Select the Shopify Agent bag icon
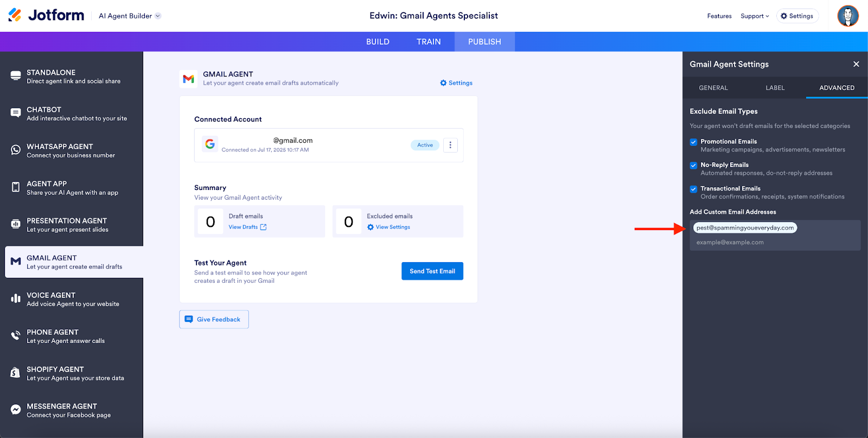The height and width of the screenshot is (438, 868). click(x=16, y=373)
